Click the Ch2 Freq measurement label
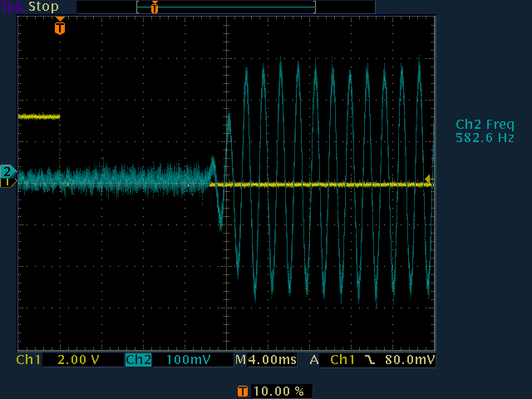This screenshot has height=399, width=532. point(485,125)
